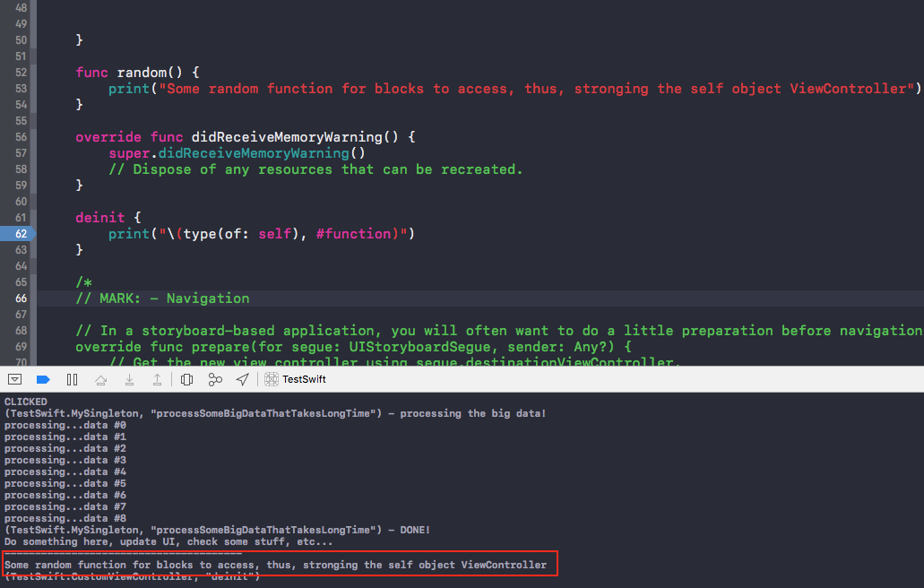Click line number 56 in the gutter
The width and height of the screenshot is (924, 588).
click(22, 137)
